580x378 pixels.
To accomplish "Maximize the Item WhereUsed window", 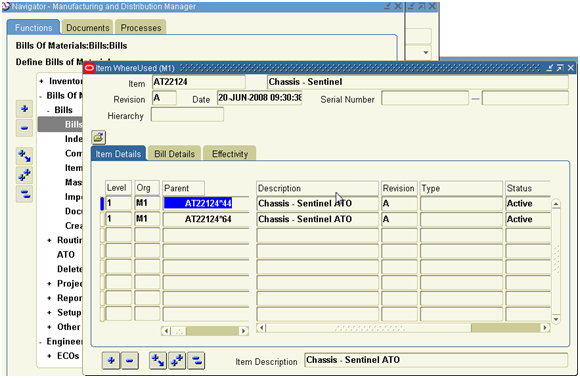I will tap(560, 68).
